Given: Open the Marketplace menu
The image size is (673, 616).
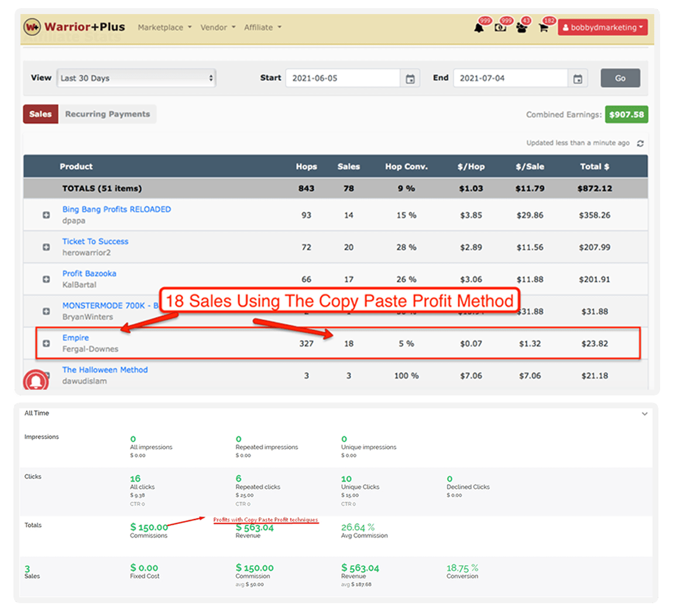Looking at the screenshot, I should 165,27.
